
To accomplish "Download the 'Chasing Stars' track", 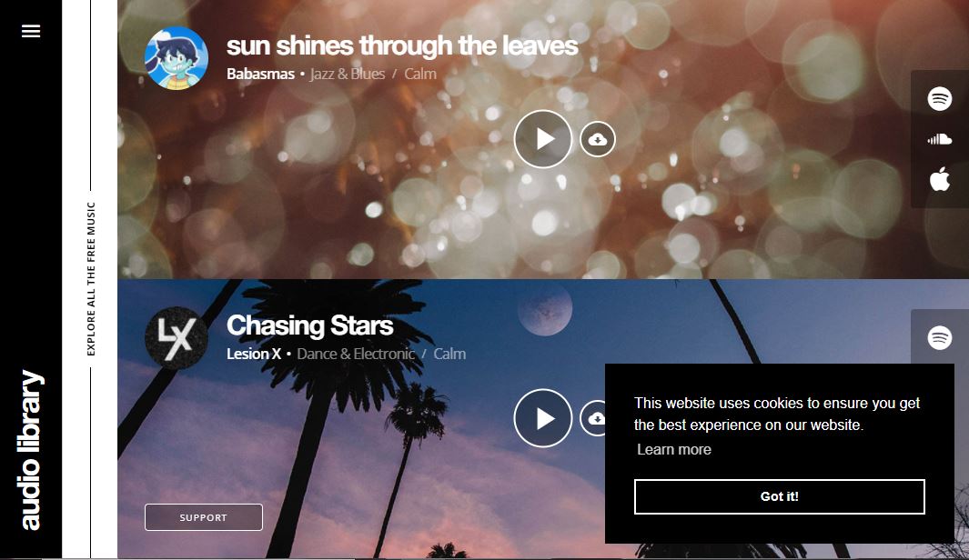I will tap(593, 418).
